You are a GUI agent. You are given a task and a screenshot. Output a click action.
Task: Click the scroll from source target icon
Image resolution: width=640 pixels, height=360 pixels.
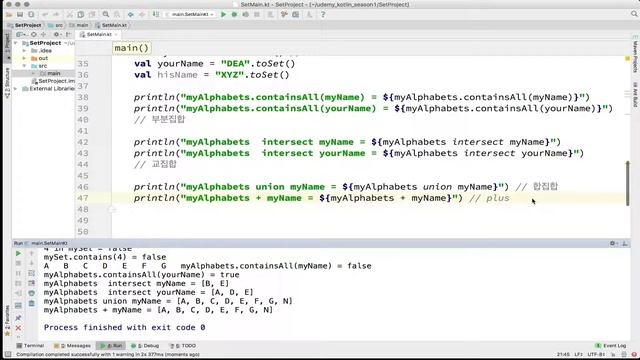pos(34,34)
